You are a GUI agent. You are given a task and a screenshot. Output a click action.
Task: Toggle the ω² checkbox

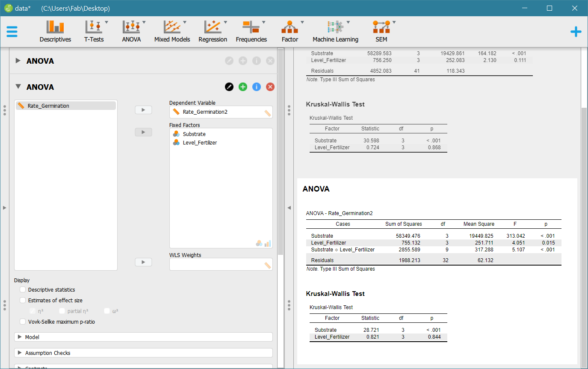coord(107,311)
